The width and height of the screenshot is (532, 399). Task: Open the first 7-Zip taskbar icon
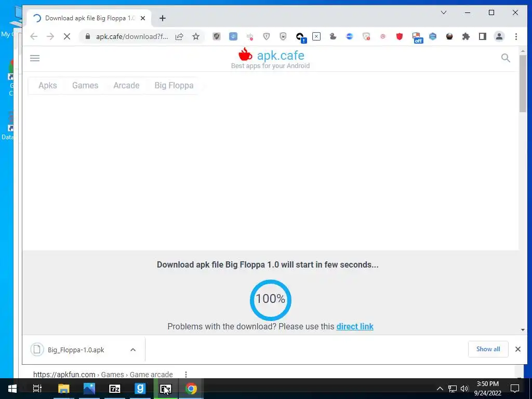tap(115, 389)
